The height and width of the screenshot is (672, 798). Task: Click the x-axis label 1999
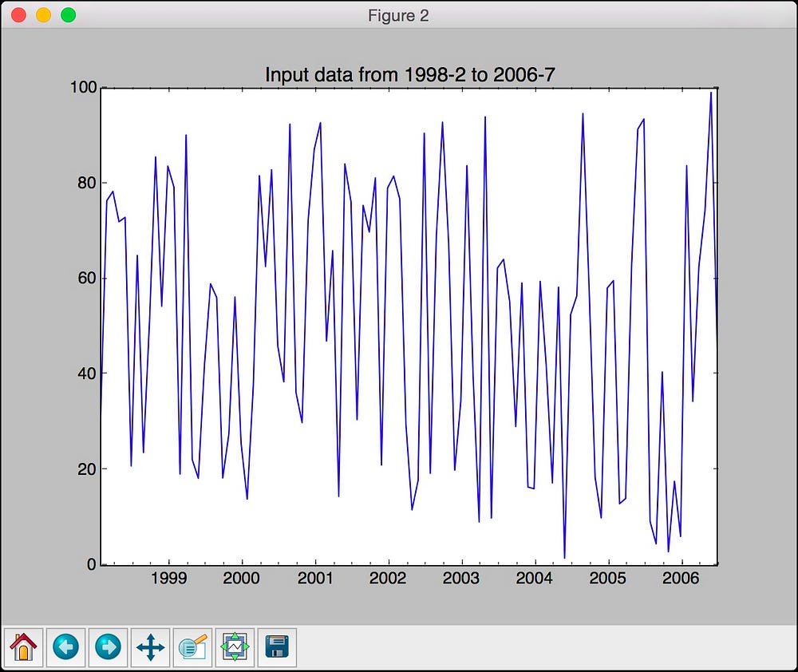(169, 579)
